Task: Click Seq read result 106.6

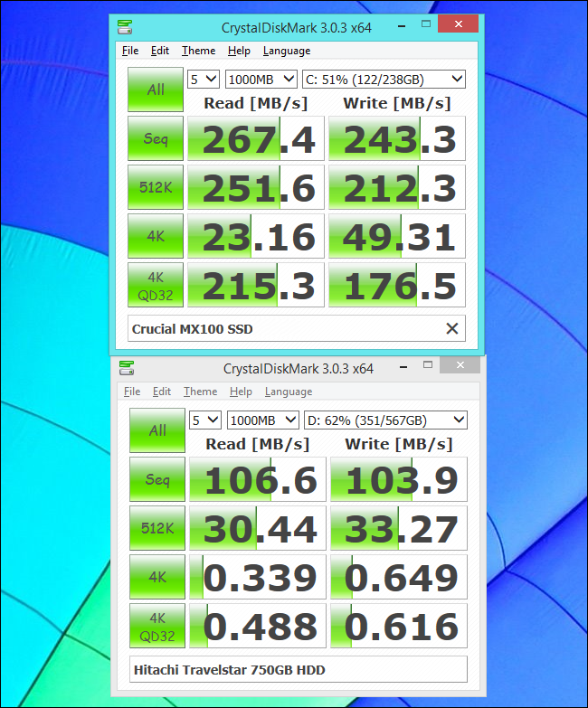Action: click(x=258, y=479)
